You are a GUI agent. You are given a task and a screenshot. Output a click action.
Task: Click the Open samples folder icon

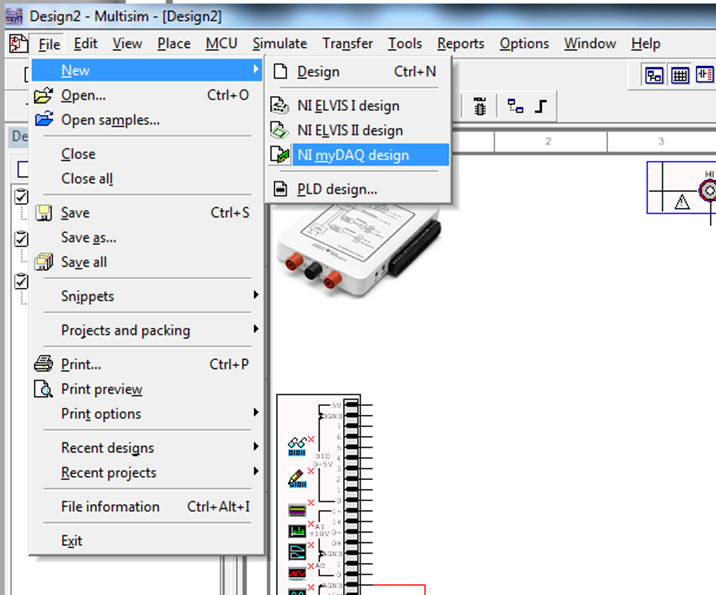(x=44, y=119)
